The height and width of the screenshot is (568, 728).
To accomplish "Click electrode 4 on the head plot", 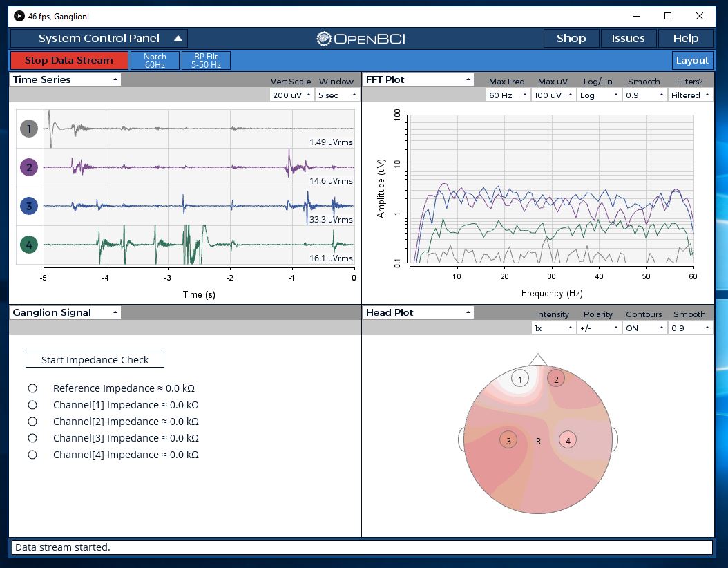I will pyautogui.click(x=568, y=440).
